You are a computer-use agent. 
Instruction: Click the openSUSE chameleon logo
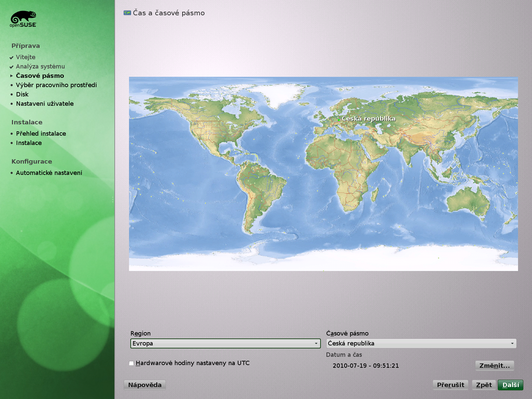23,19
